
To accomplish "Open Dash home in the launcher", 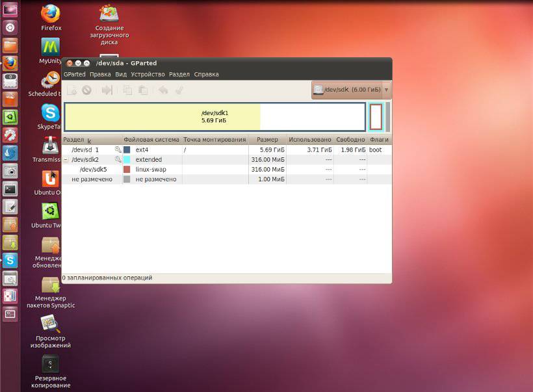I will coord(10,27).
